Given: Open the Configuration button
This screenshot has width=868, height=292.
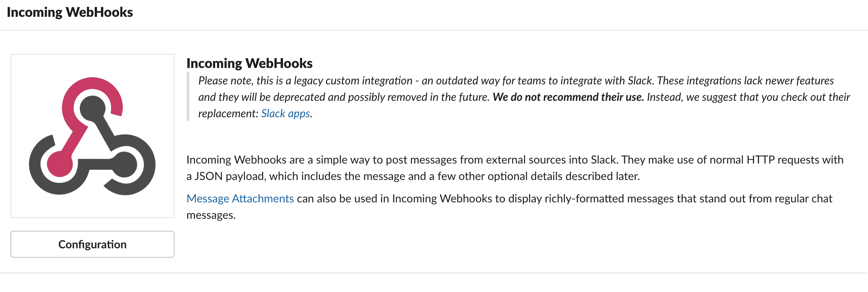Looking at the screenshot, I should [92, 244].
